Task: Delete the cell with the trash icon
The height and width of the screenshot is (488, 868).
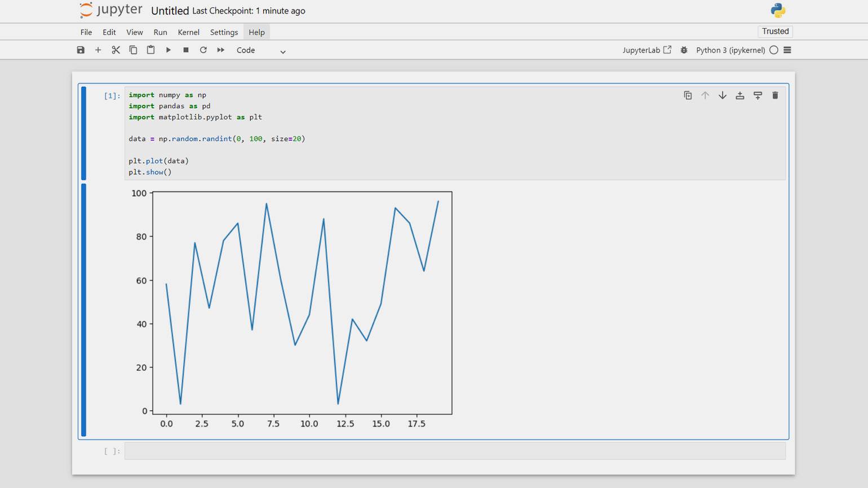Action: [775, 96]
